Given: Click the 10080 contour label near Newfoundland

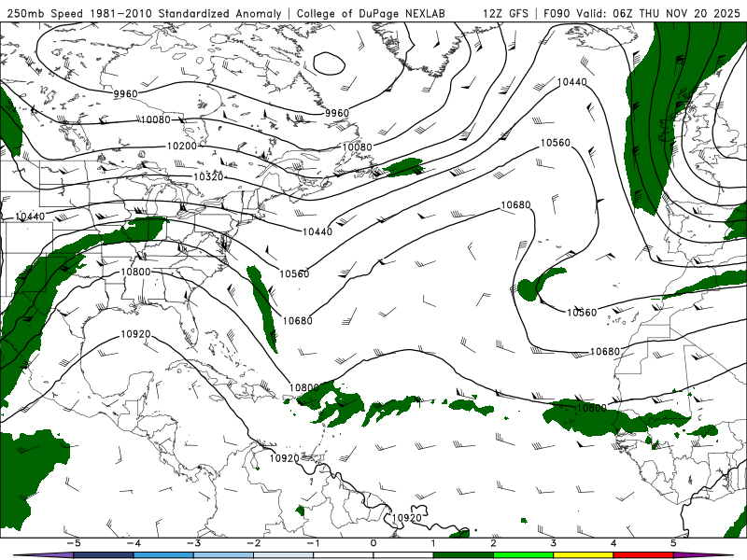Looking at the screenshot, I should click(357, 147).
